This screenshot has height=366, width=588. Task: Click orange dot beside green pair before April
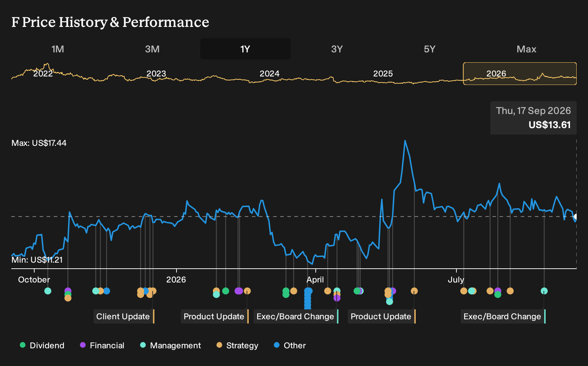(294, 291)
